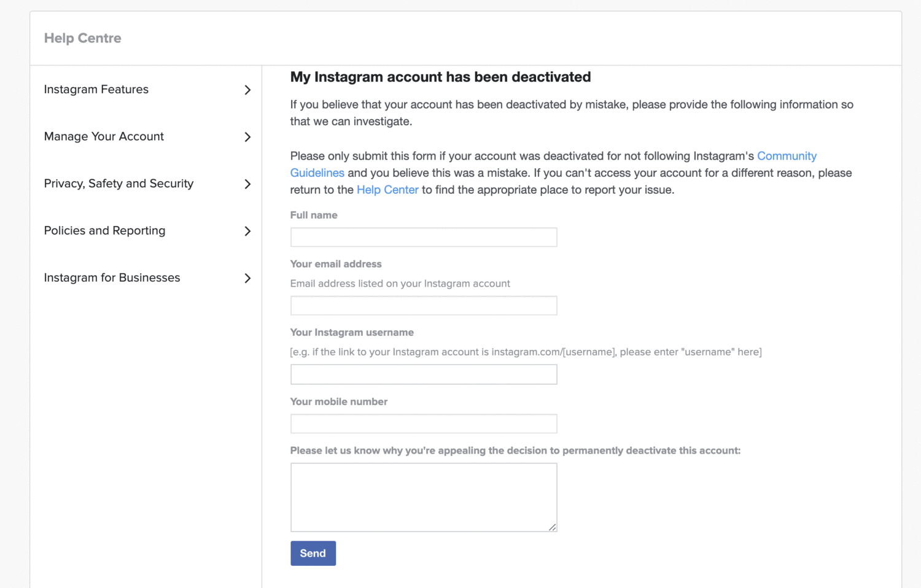Screen dimensions: 921x588
Task: Click the Policies and Reporting chevron icon
Action: click(247, 231)
